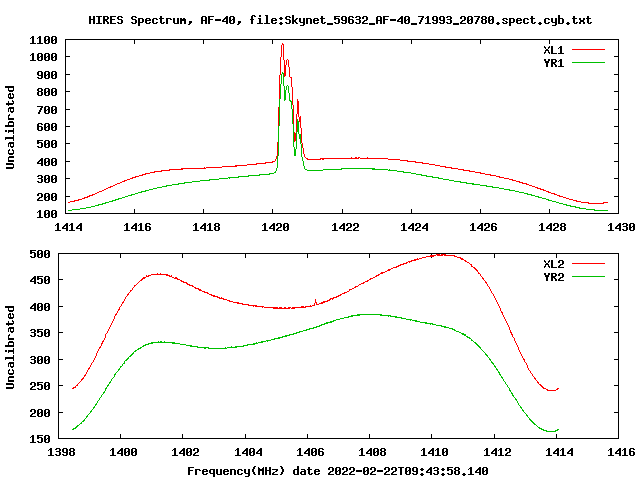Click the XL2 legend label
The height and width of the screenshot is (480, 640).
click(x=553, y=264)
